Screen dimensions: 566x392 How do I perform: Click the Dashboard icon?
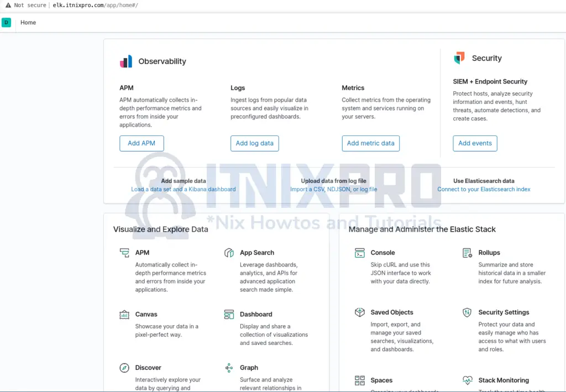(229, 315)
